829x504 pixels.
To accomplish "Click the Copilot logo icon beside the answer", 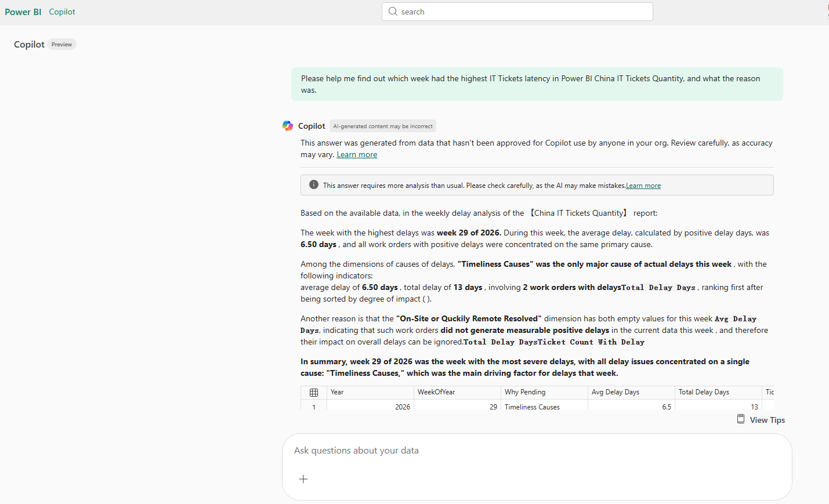I will tap(288, 126).
